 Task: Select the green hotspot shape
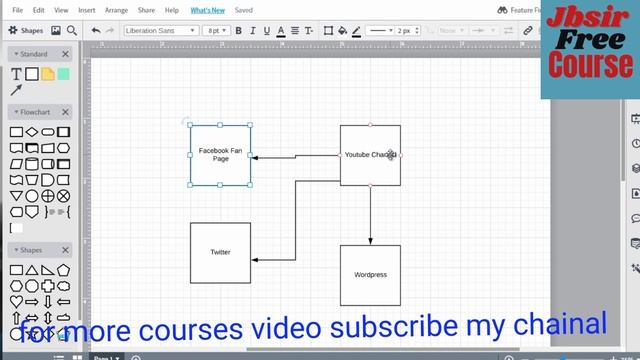tap(64, 74)
